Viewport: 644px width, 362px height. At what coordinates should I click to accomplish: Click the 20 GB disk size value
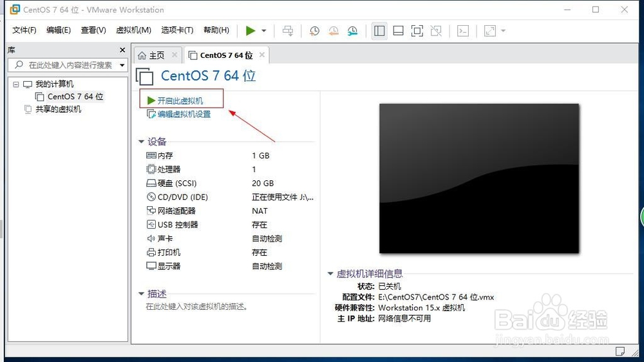[x=263, y=184]
